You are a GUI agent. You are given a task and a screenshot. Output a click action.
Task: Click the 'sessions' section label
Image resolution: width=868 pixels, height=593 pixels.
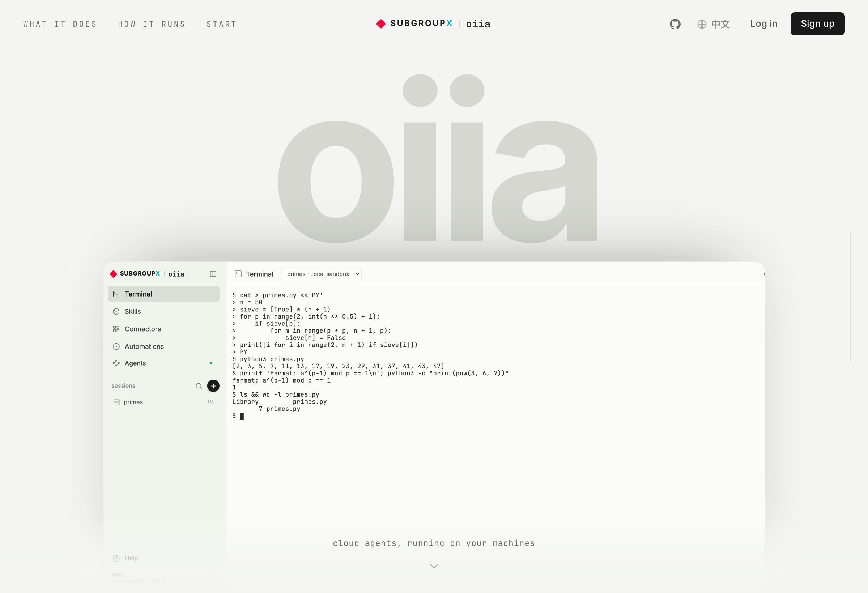pos(123,385)
